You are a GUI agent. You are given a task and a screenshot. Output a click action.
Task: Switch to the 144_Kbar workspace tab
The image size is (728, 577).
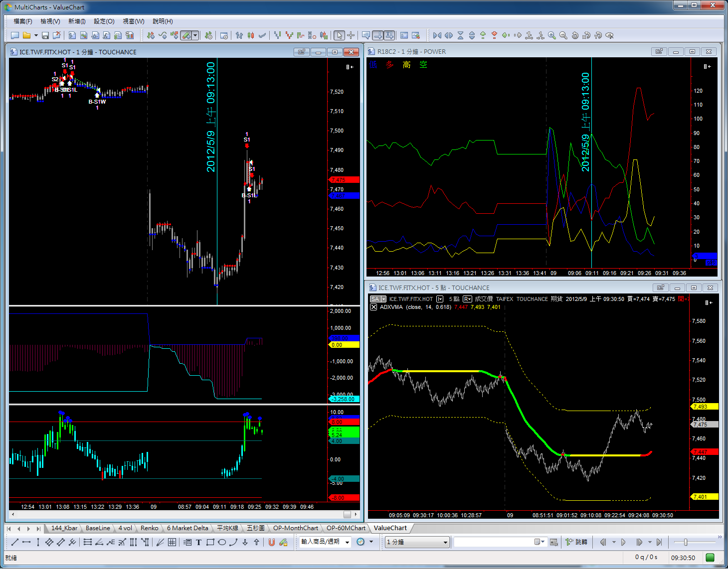[64, 528]
